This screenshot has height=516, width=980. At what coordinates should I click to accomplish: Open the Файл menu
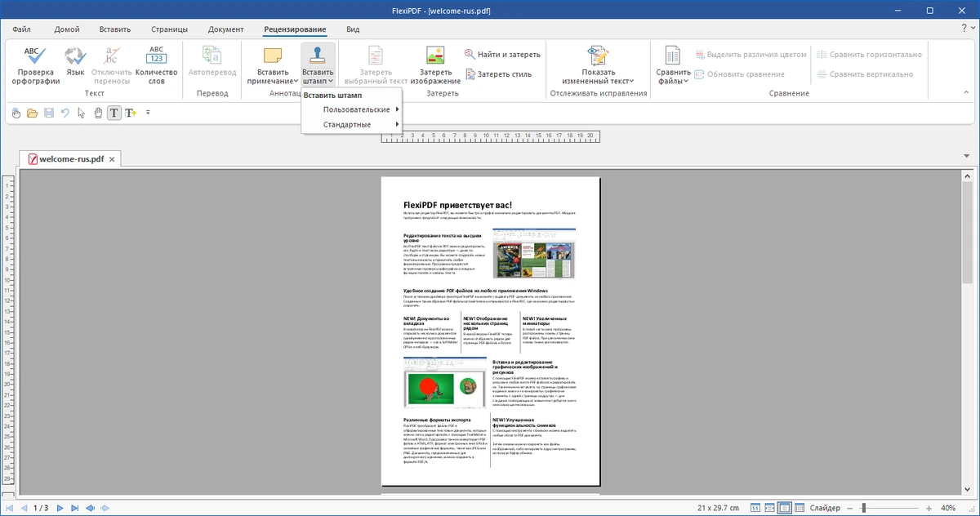[22, 29]
